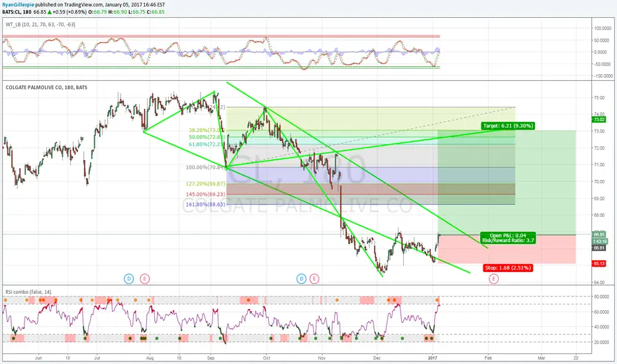Click the 64.00 price scale label
The image size is (617, 364).
(x=599, y=282)
